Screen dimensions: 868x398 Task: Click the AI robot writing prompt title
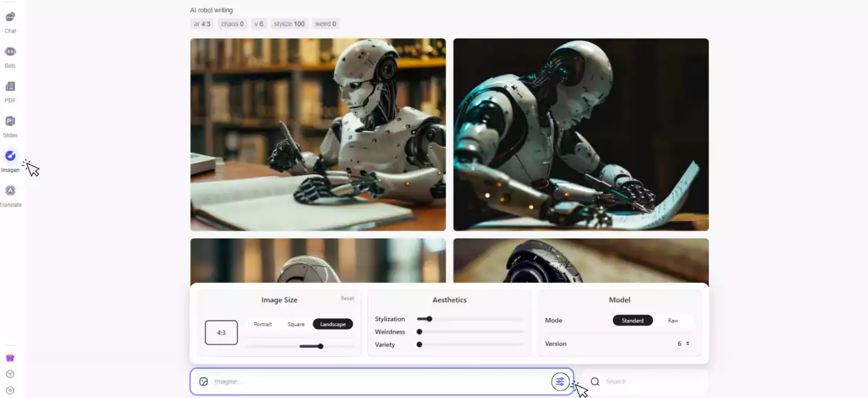click(211, 10)
